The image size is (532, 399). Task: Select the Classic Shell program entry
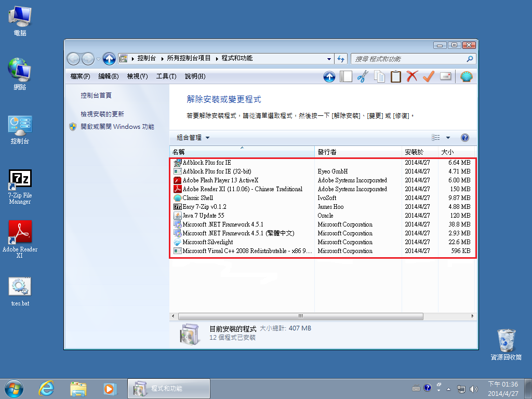tap(322, 198)
